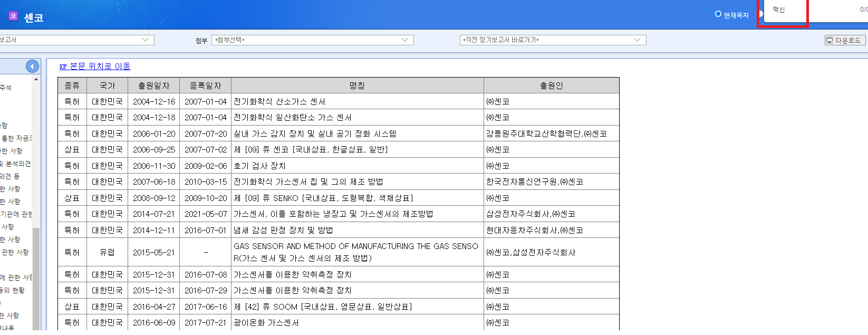Click the 2015-05-21 filing date

[154, 252]
